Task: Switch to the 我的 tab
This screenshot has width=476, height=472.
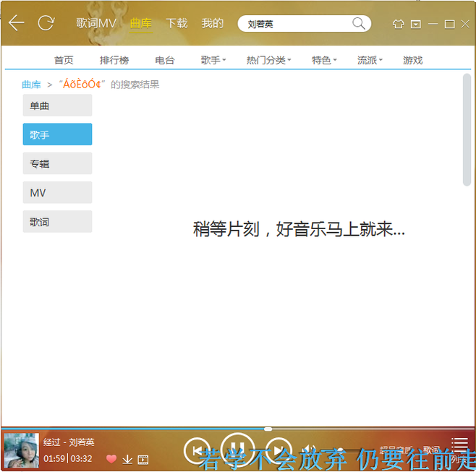Action: [213, 23]
